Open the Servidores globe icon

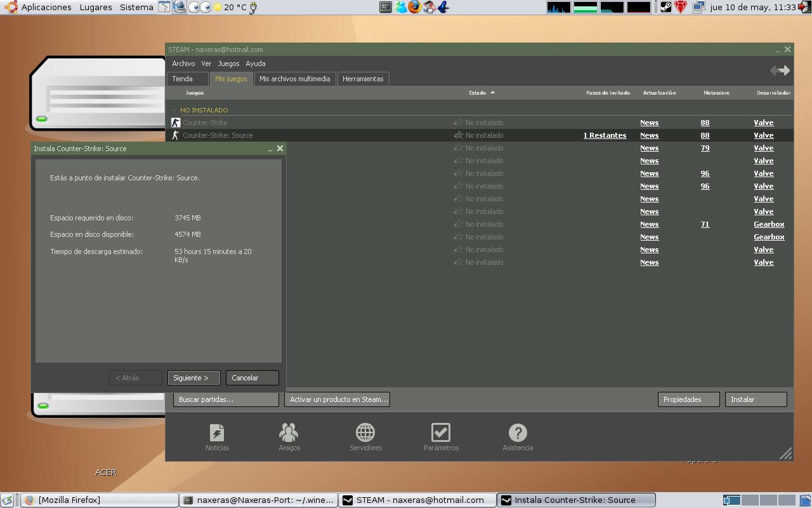(365, 433)
